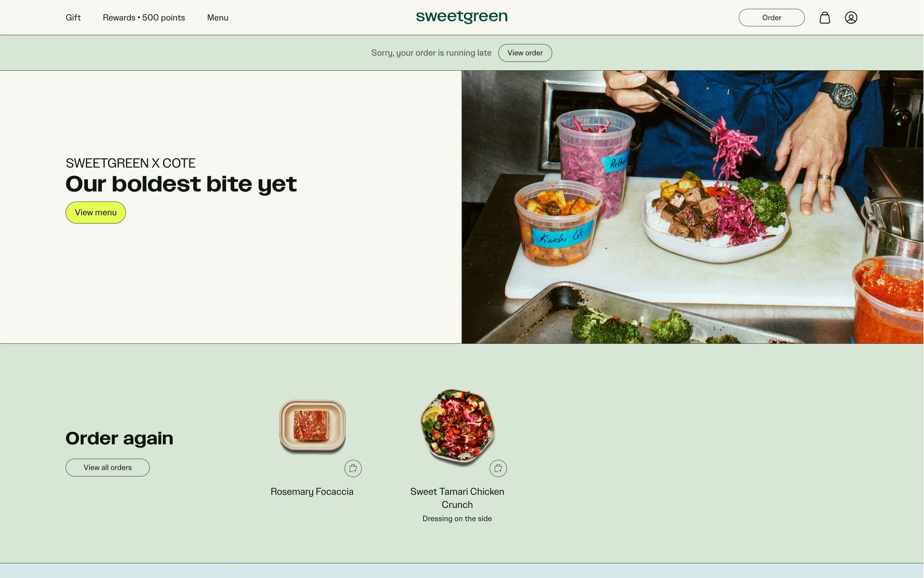This screenshot has height=578, width=924.
Task: Click the yellow View menu button
Action: (x=96, y=212)
